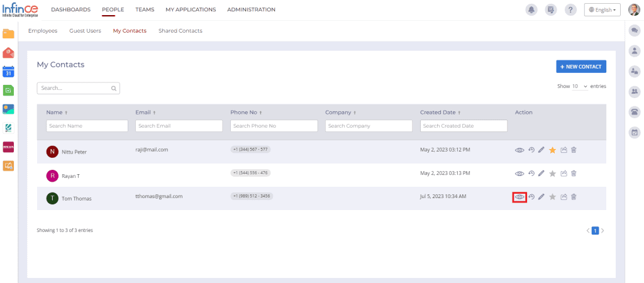Sort table by Created Date column
The image size is (644, 283).
tap(440, 112)
